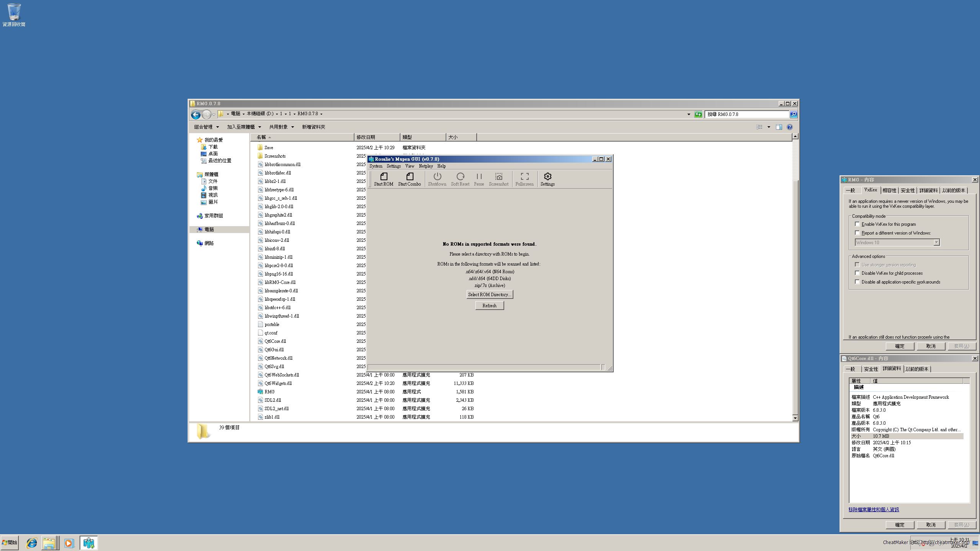Click Select ROM Directory button
The image size is (980, 551).
(x=489, y=295)
